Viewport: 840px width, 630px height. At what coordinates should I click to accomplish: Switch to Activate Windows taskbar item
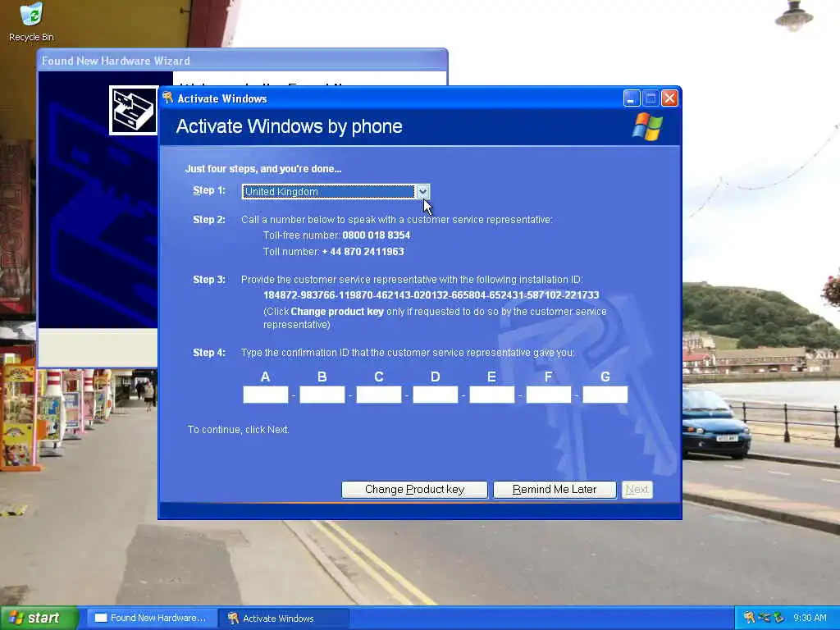click(284, 618)
